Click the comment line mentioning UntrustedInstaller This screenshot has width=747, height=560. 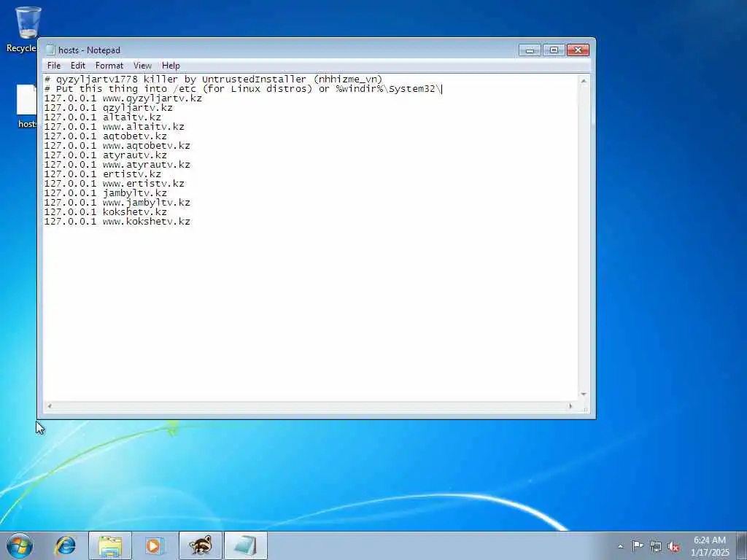[214, 79]
